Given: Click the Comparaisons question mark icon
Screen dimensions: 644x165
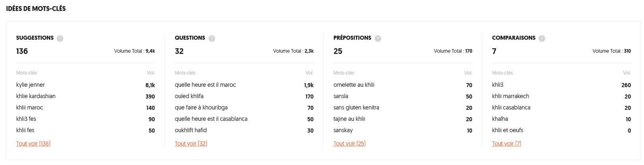Looking at the screenshot, I should tap(542, 39).
